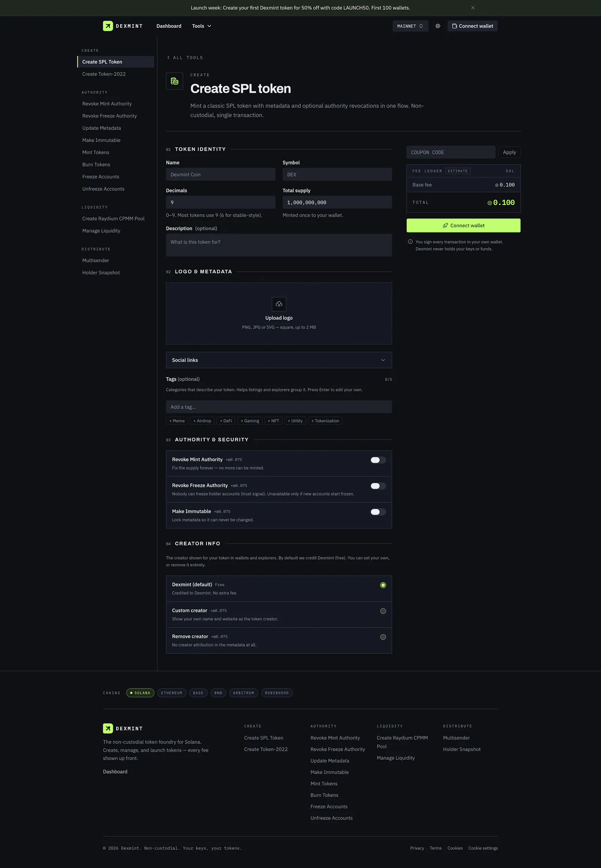Screen dimensions: 601x868
Task: Add the Utility tag chip
Action: tap(295, 421)
